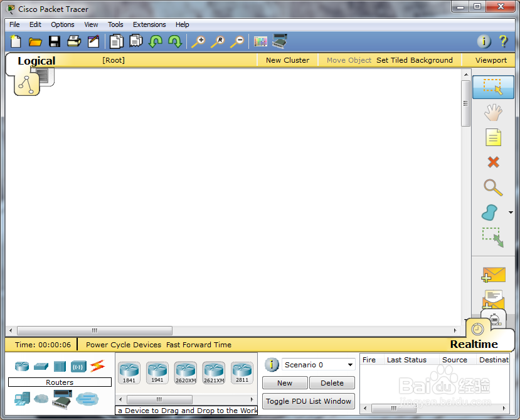Select the Draw Polygon shape tool
Image resolution: width=520 pixels, height=420 pixels.
[x=489, y=213]
